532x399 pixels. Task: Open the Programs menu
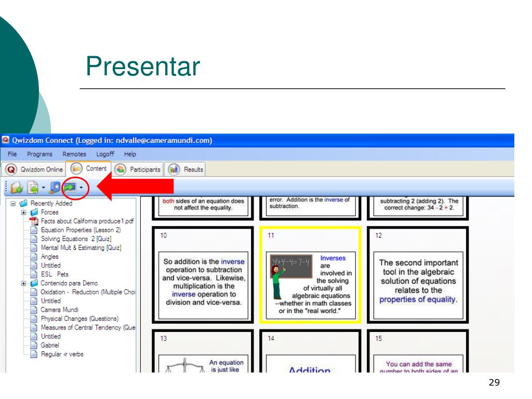pos(39,154)
